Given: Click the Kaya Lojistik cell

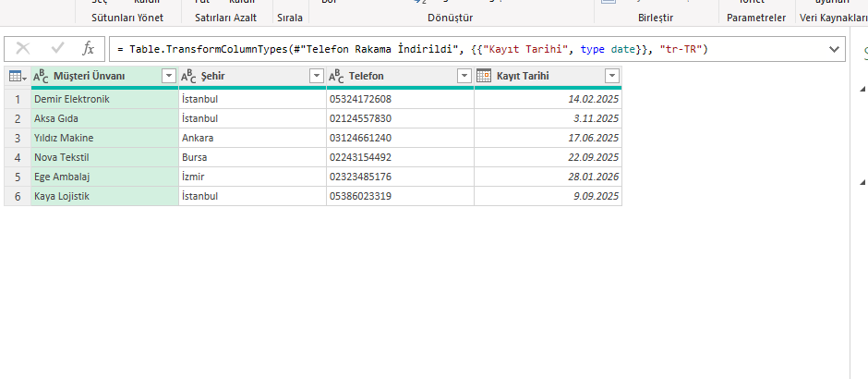Looking at the screenshot, I should click(x=104, y=196).
